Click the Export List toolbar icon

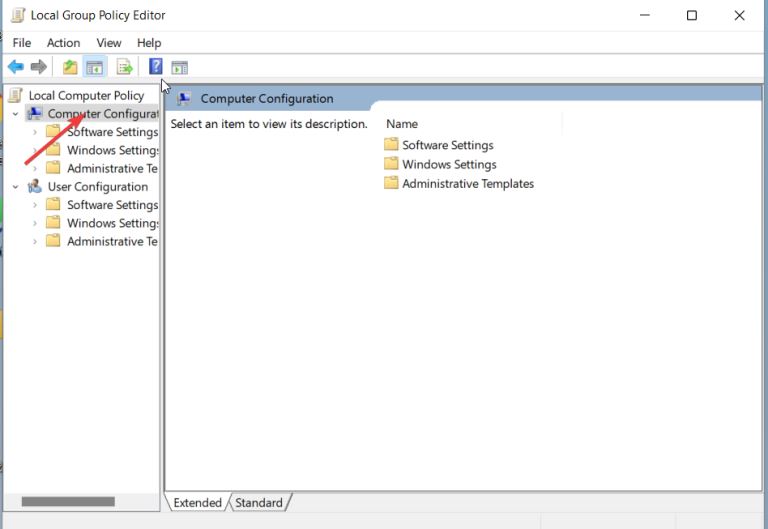[x=124, y=67]
